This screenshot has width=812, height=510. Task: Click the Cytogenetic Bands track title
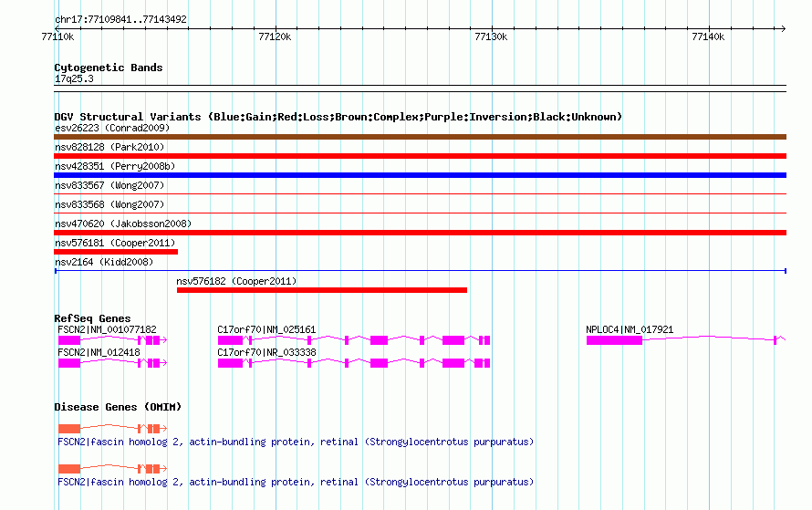[x=109, y=68]
